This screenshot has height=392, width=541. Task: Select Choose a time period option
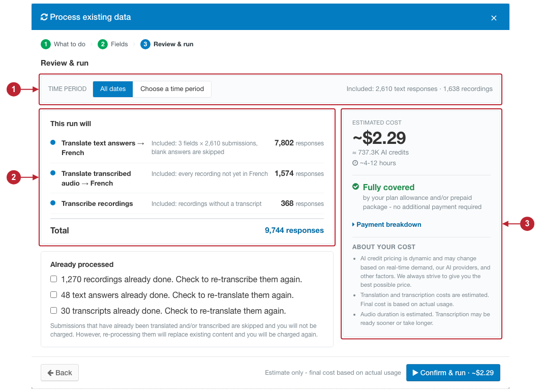click(172, 89)
